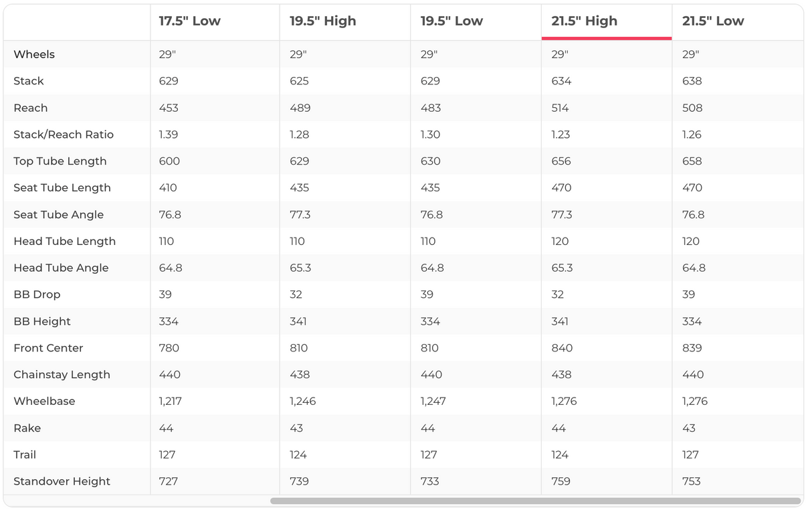Viewport: 812px width, 512px height.
Task: Select the 19.5" High column header
Action: pyautogui.click(x=322, y=21)
